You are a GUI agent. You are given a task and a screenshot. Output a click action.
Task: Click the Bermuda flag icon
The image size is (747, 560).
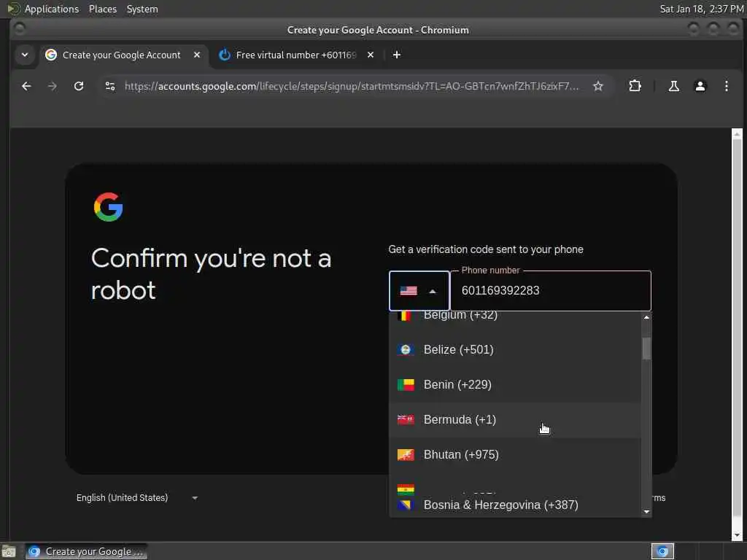(x=406, y=420)
